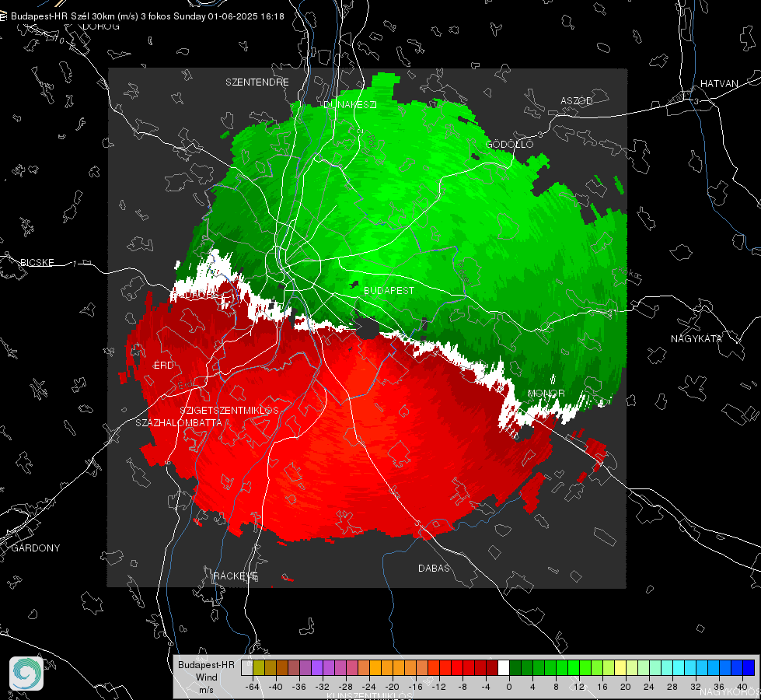This screenshot has width=761, height=700.
Task: Click the legend value '-36'
Action: 299,687
